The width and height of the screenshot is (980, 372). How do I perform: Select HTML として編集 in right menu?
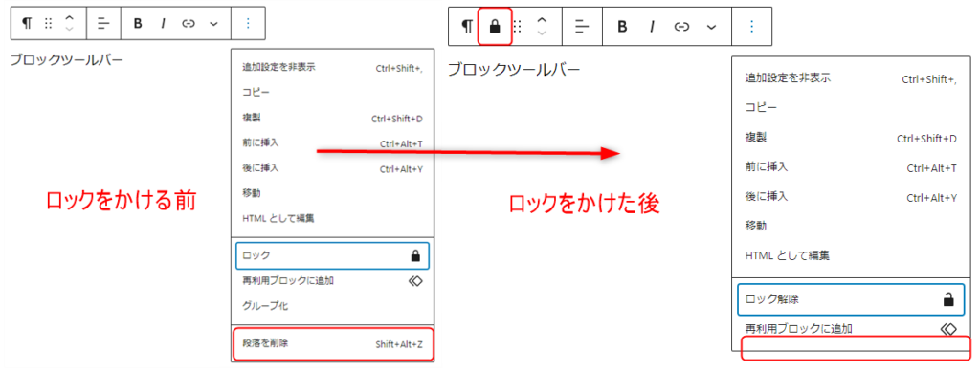pos(850,255)
